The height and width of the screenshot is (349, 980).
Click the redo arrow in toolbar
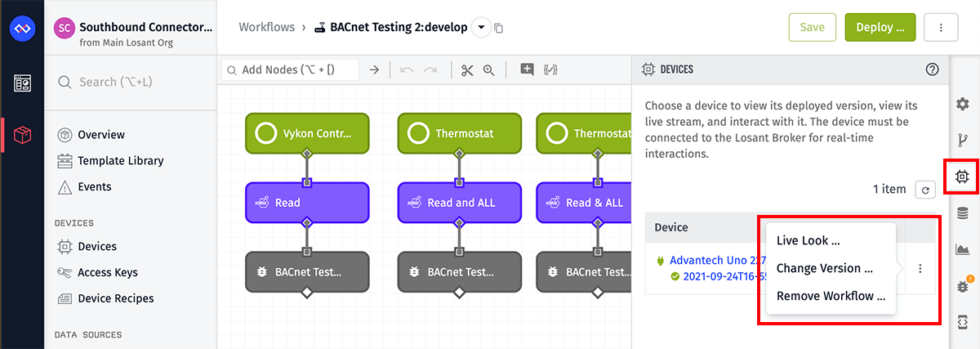coord(430,70)
